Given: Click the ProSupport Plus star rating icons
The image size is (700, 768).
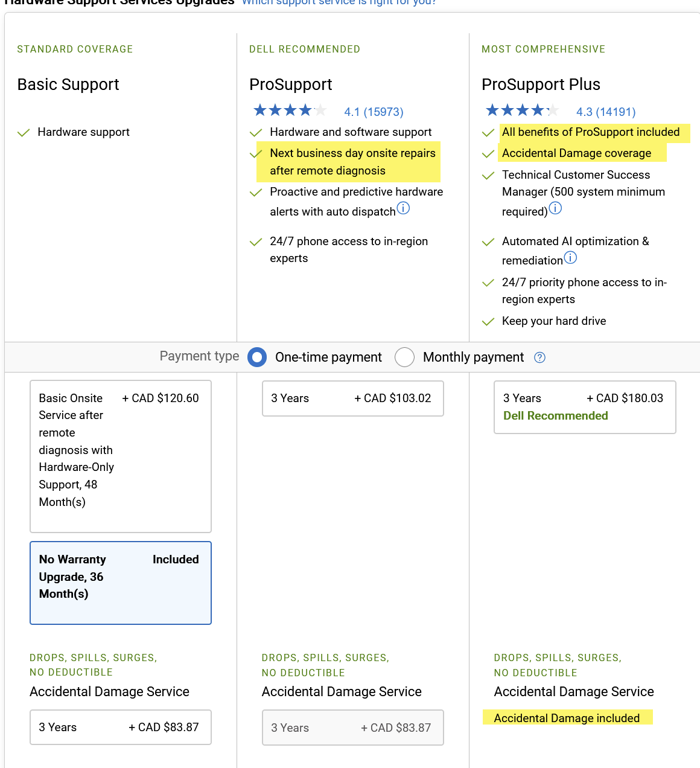Looking at the screenshot, I should tap(522, 110).
